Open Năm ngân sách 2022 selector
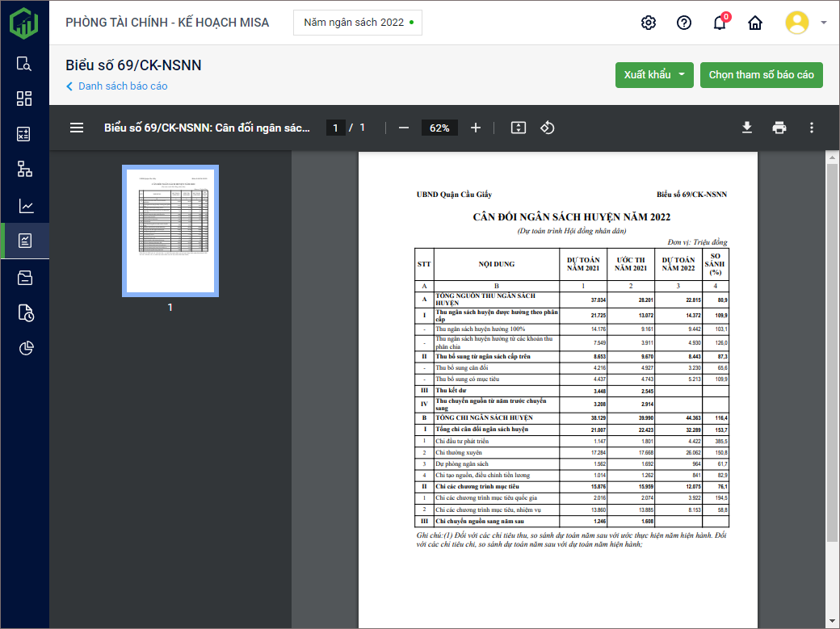This screenshot has width=840, height=629. pos(358,23)
